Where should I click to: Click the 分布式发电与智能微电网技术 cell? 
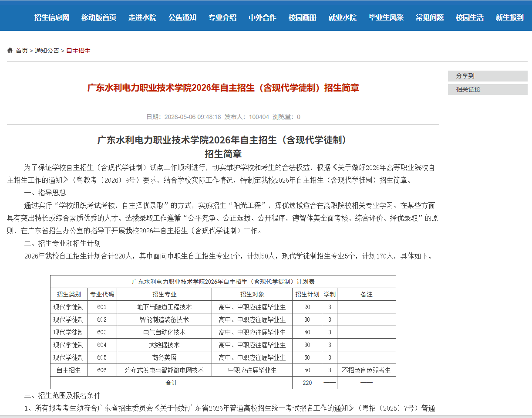click(165, 370)
